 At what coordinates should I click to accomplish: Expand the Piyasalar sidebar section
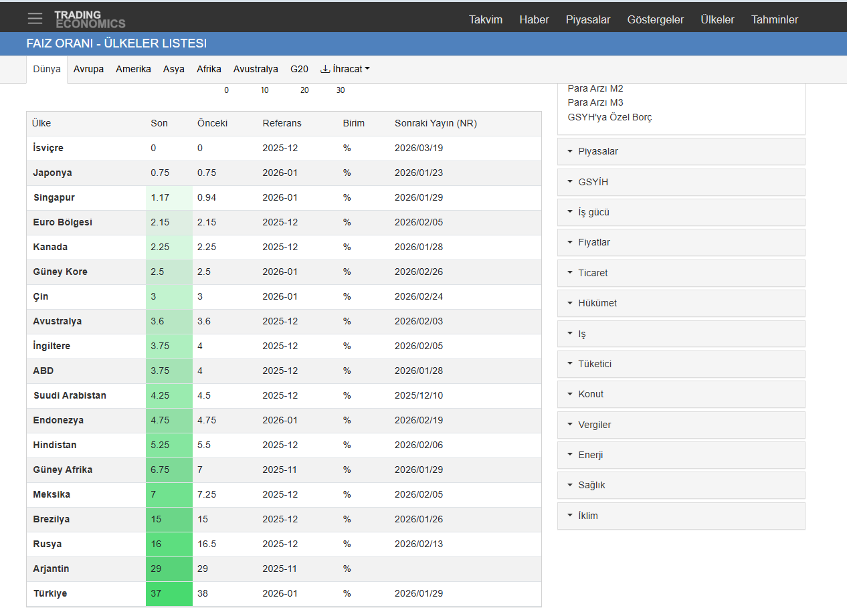pyautogui.click(x=681, y=151)
